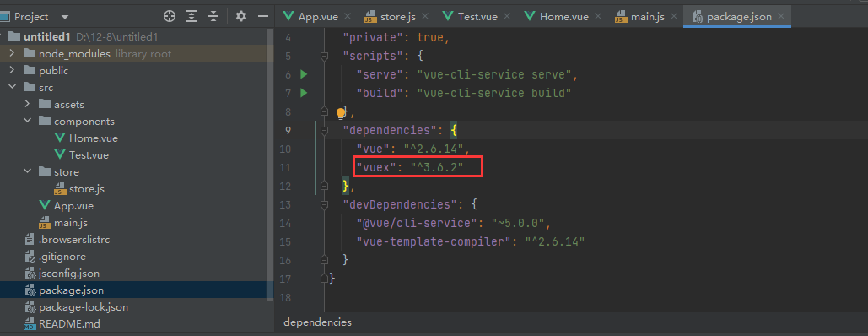The height and width of the screenshot is (336, 868).
Task: Select Test.vue in the project tree
Action: tap(89, 155)
